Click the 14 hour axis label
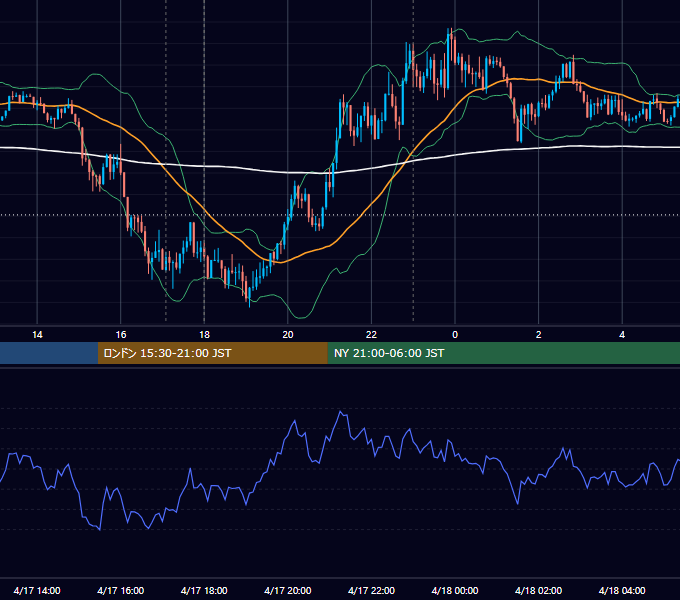The image size is (680, 600). [x=37, y=335]
